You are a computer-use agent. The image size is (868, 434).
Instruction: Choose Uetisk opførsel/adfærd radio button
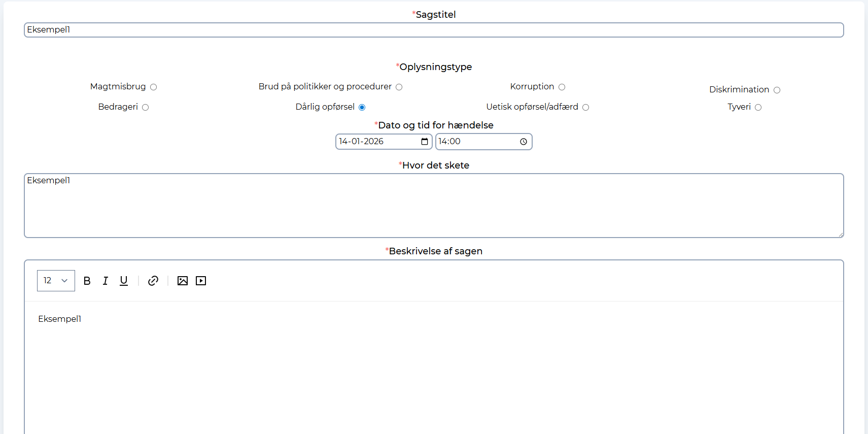pos(585,107)
